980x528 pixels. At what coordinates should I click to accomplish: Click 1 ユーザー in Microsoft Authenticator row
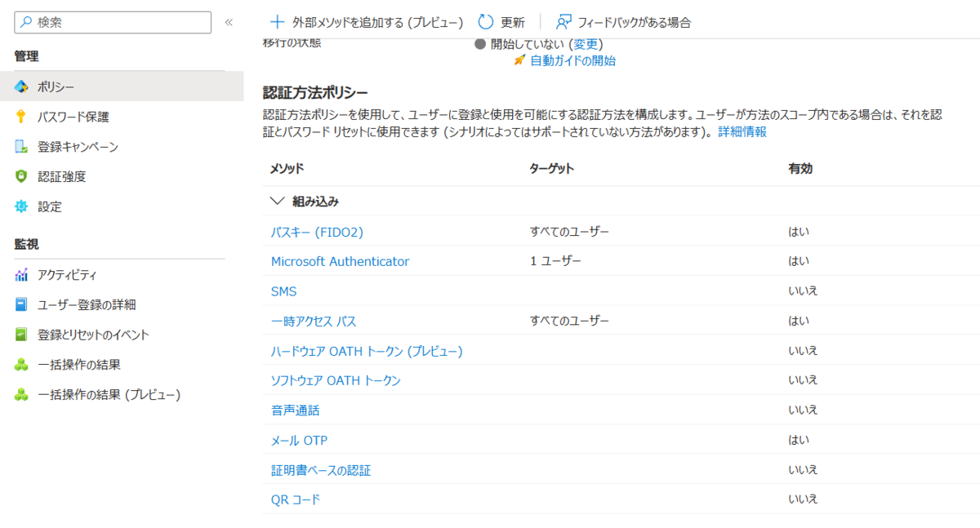(x=555, y=261)
